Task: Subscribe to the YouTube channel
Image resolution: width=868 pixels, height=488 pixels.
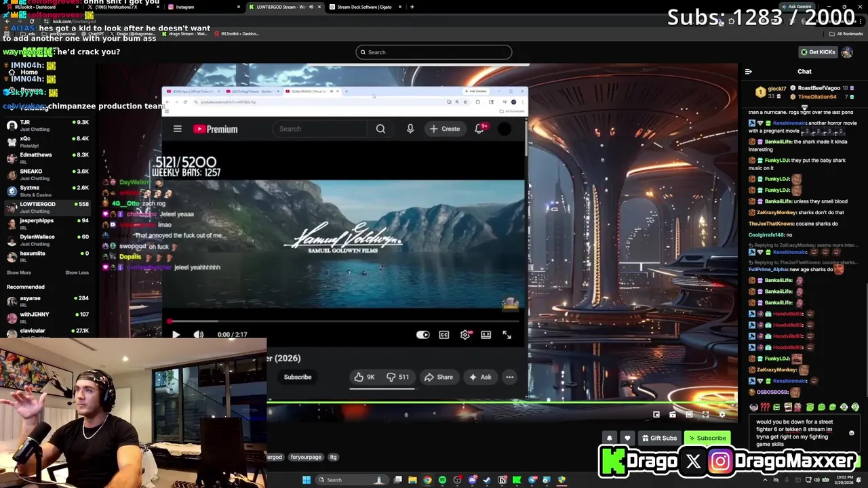Action: (x=297, y=377)
